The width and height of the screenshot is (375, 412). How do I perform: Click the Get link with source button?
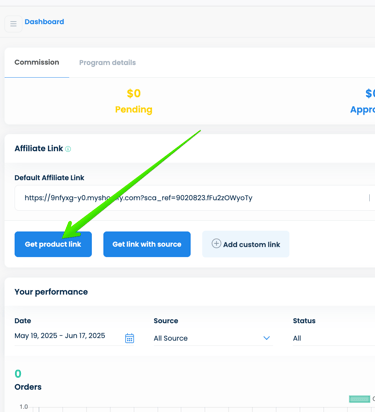click(147, 244)
